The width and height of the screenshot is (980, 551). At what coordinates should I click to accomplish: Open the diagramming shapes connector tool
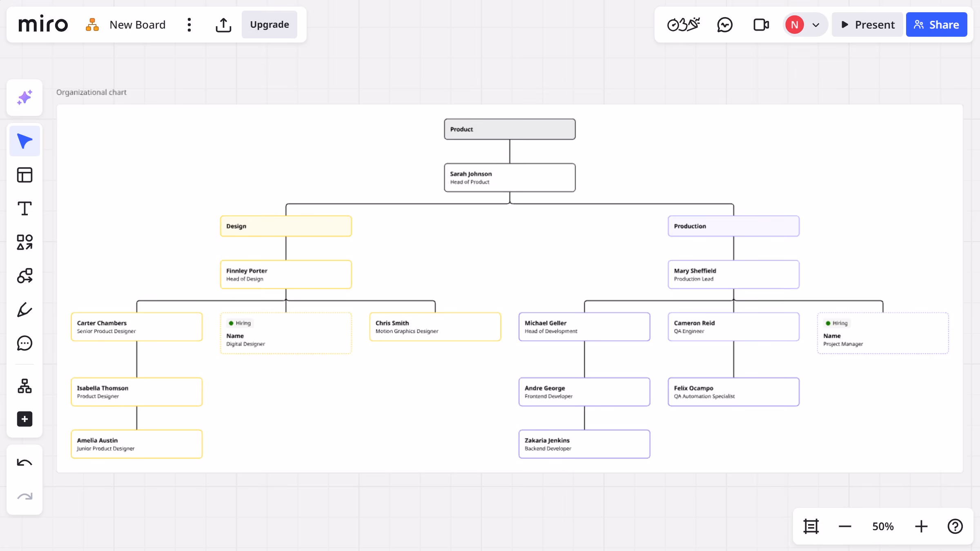click(x=24, y=276)
